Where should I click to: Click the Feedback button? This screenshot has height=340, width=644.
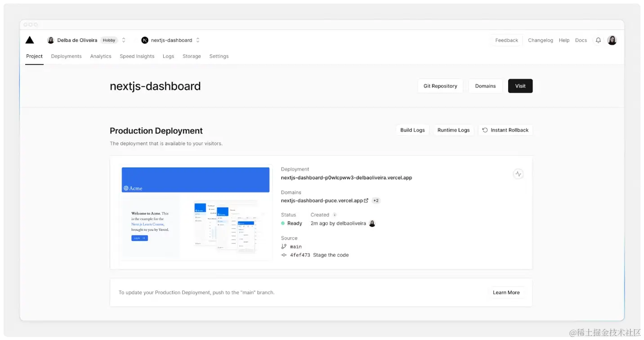[x=507, y=40]
